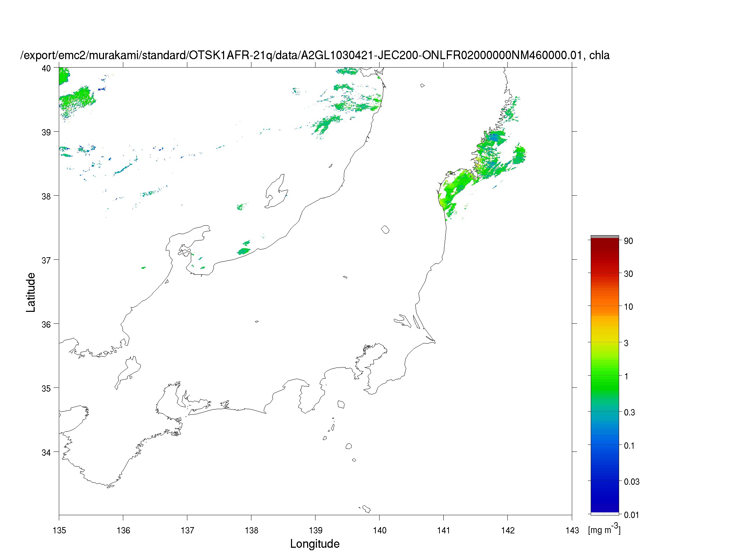Click the colorbar label 10
This screenshot has height=560, width=735.
coord(629,307)
